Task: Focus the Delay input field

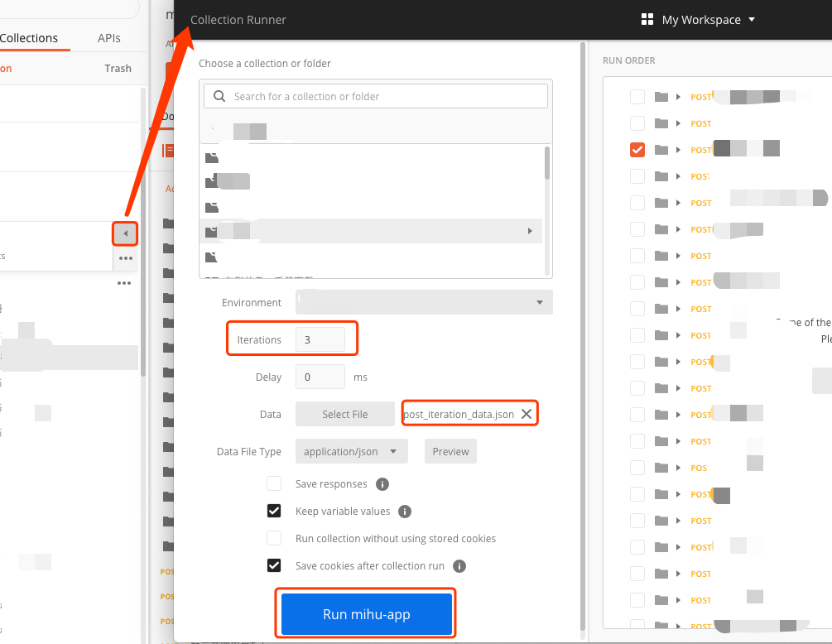Action: [x=320, y=377]
